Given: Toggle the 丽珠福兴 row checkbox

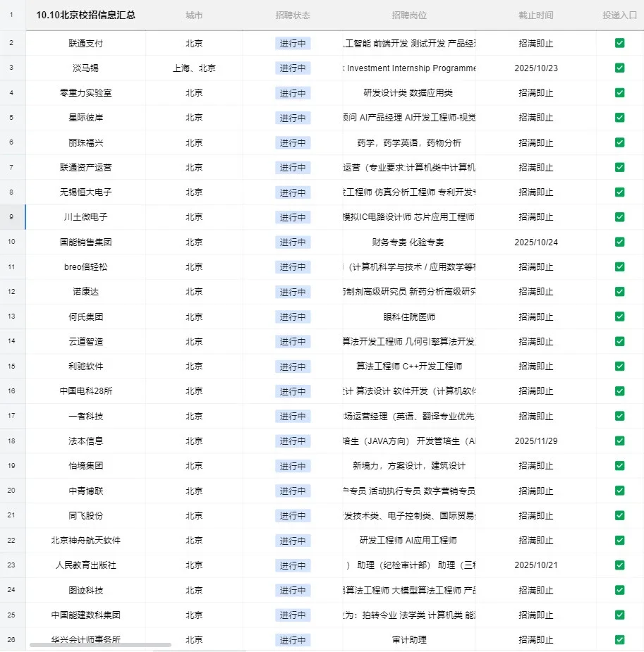Looking at the screenshot, I should point(619,142).
